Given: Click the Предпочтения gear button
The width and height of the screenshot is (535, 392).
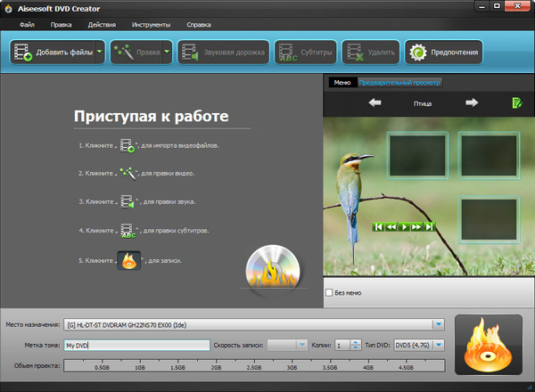Looking at the screenshot, I should coord(443,52).
